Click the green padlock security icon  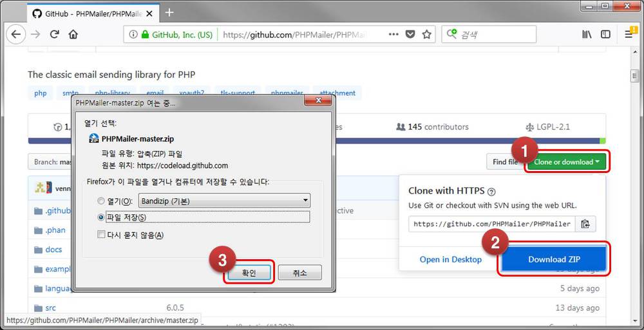pyautogui.click(x=144, y=35)
